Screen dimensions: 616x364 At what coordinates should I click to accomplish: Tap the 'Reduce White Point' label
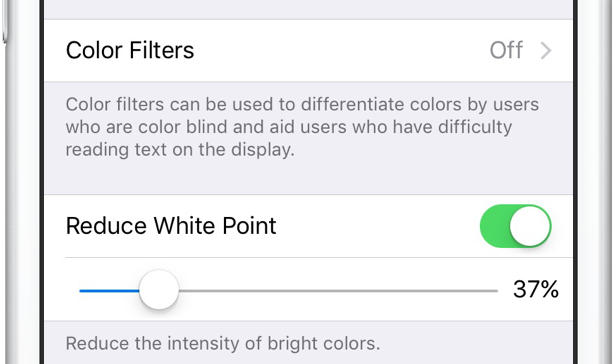171,226
